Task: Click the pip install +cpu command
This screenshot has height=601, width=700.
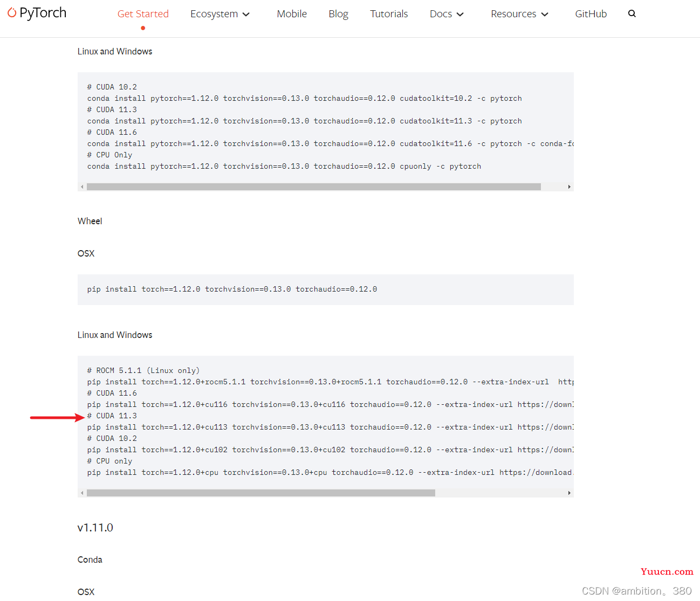Action: point(331,473)
